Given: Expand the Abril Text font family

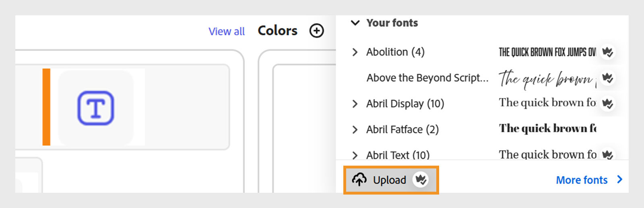Looking at the screenshot, I should point(355,155).
